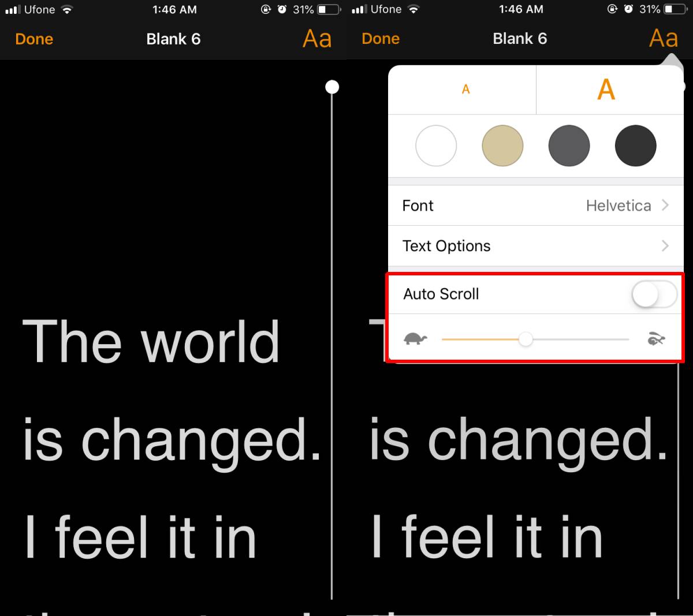Tap the turtle slow-speed icon
Viewport: 693px width, 616px height.
click(x=415, y=339)
